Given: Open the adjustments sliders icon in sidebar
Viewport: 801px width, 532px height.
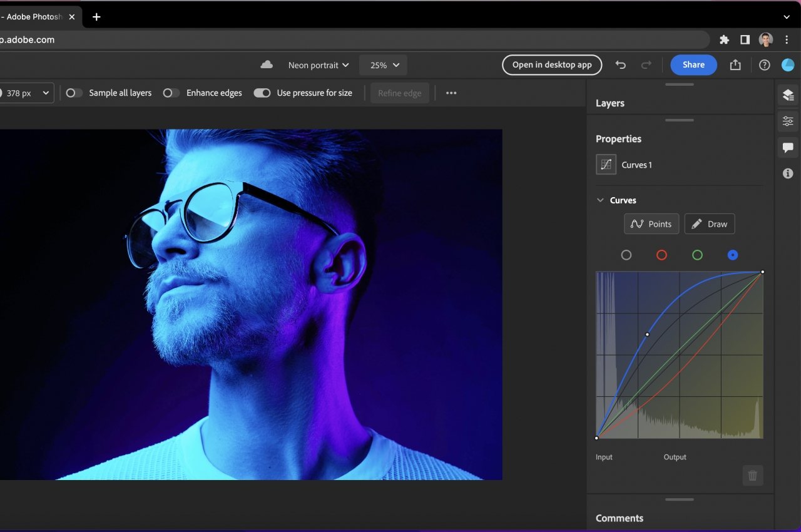Looking at the screenshot, I should 788,121.
